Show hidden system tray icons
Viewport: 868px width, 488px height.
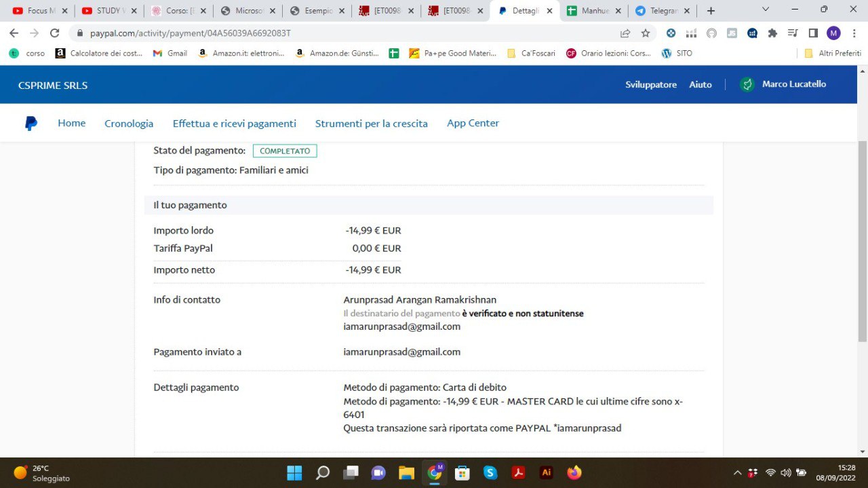(x=738, y=472)
